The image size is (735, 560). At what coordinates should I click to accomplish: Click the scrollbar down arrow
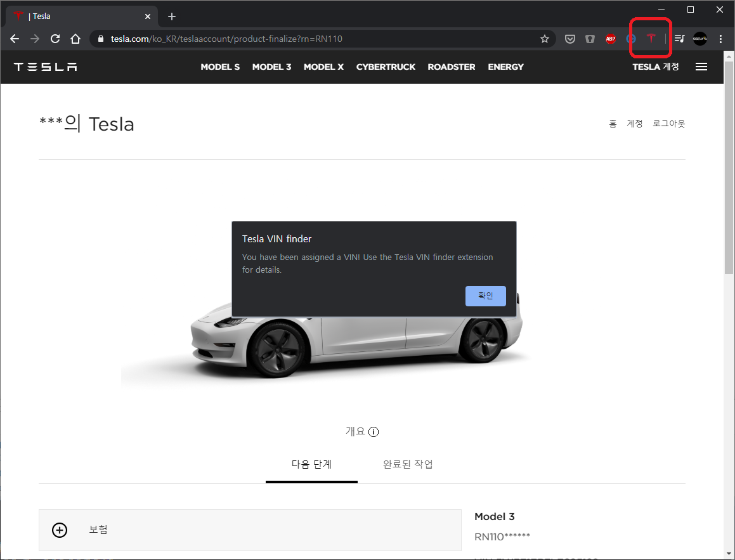click(x=729, y=555)
